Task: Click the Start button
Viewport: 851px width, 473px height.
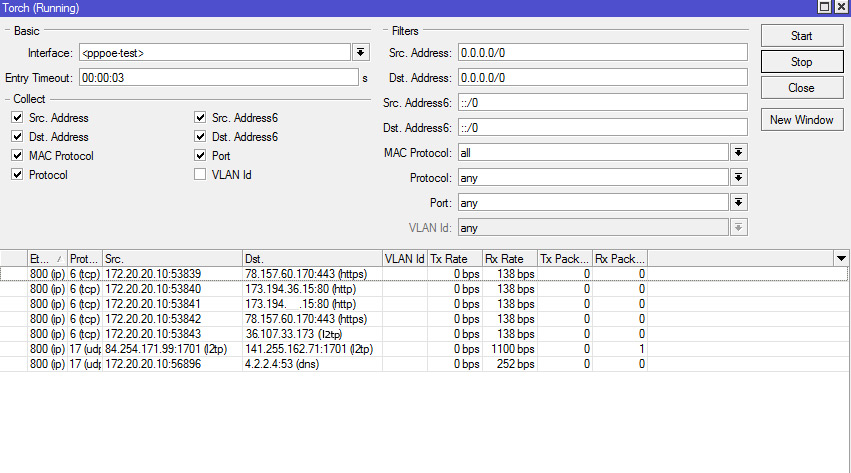Action: click(802, 36)
